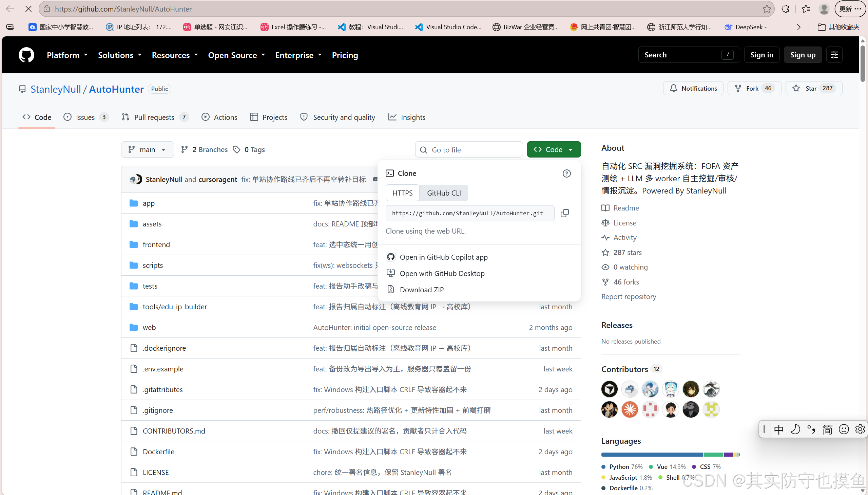Viewport: 868px width, 495px height.
Task: Open browser extensions puzzle icon
Action: click(785, 9)
